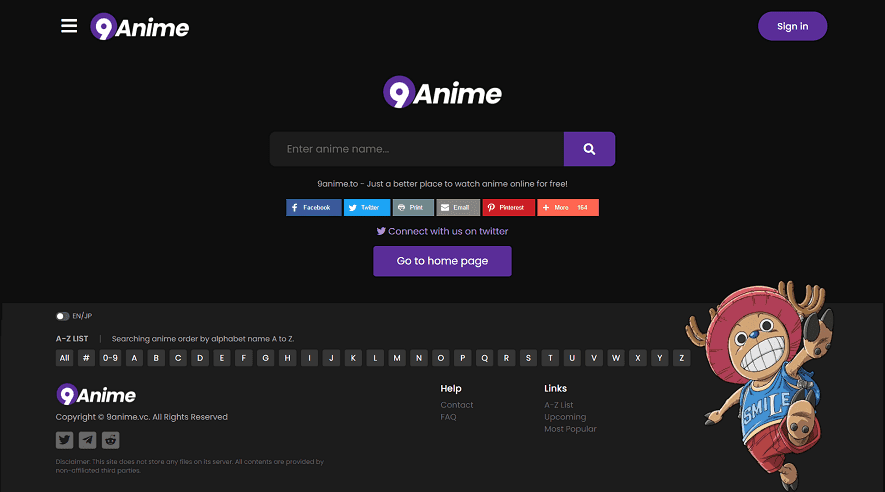The width and height of the screenshot is (885, 492).
Task: Select letter R in the A-Z list
Action: [x=506, y=358]
